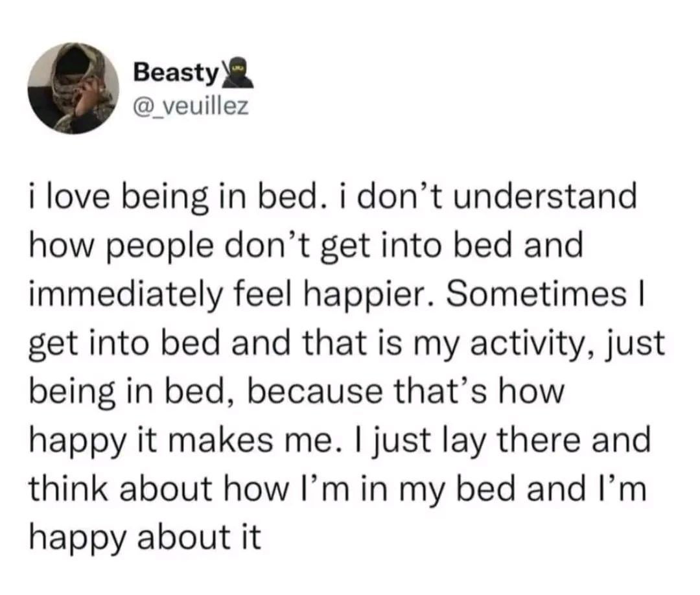This screenshot has width=700, height=595.
Task: Click the phrase "get into bed and that"
Action: tap(198, 344)
